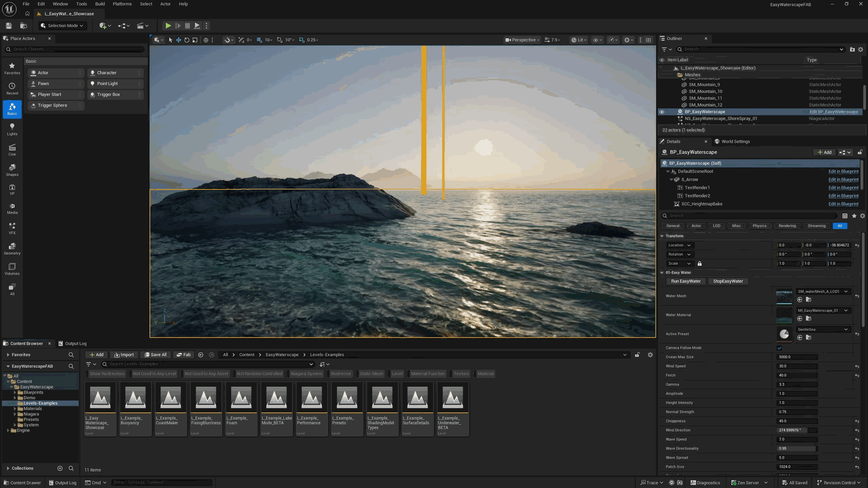Click the green Play level button
The width and height of the screenshot is (868, 488).
click(x=168, y=25)
